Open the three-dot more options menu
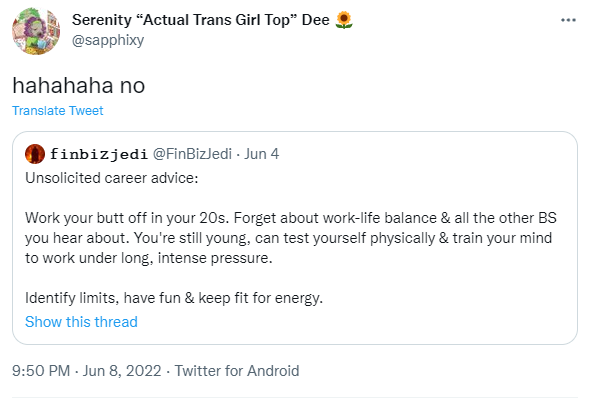 (x=568, y=20)
